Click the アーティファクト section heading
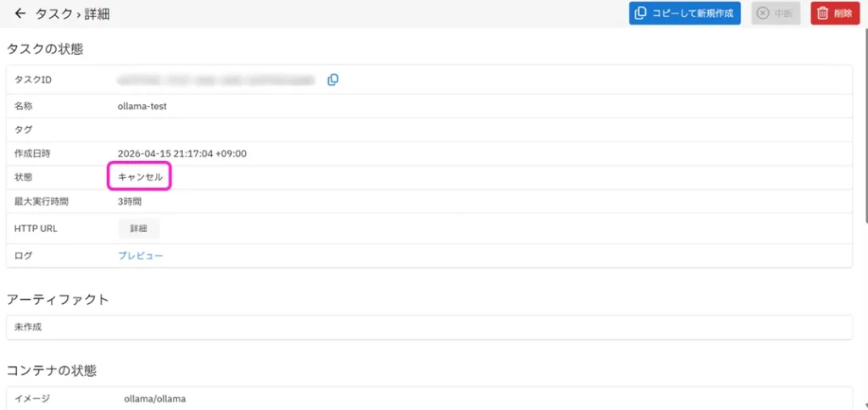Viewport: 868px width, 410px height. 58,300
